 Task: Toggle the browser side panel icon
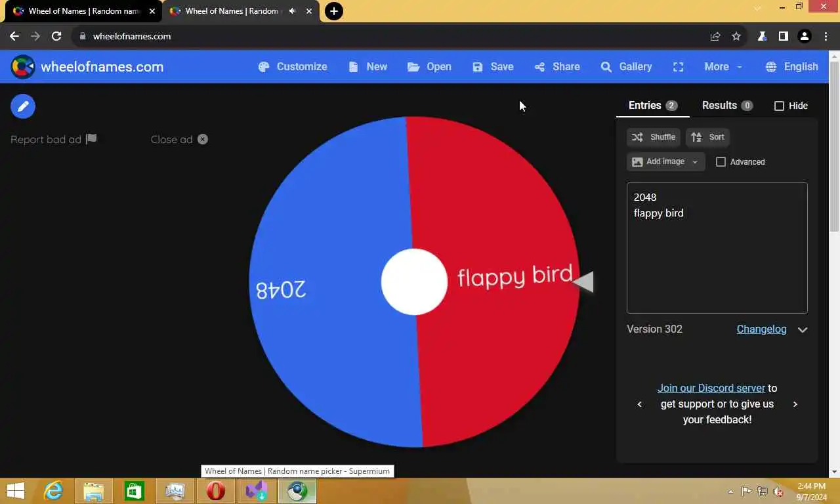pyautogui.click(x=783, y=36)
